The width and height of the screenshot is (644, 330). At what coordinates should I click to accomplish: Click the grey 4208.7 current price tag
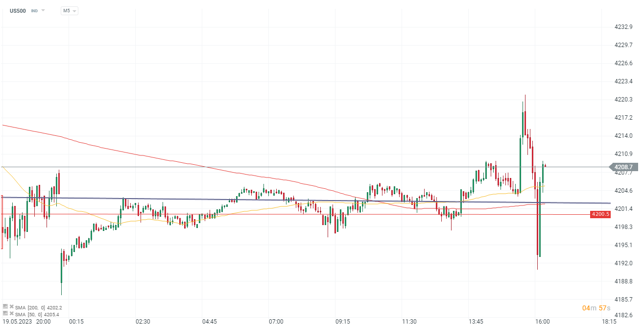pos(626,167)
